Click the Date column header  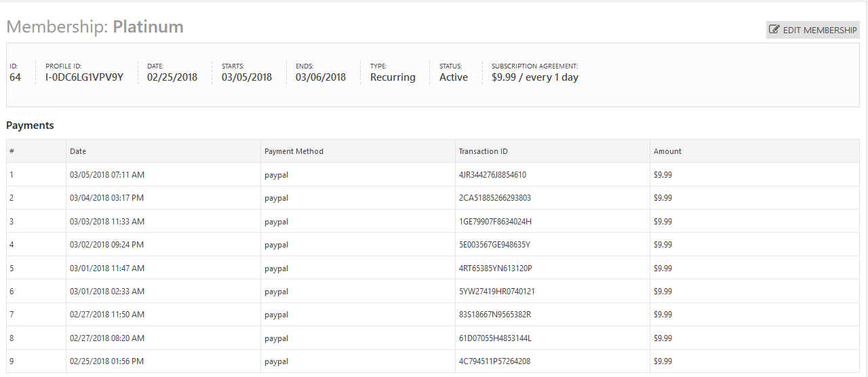pos(78,151)
